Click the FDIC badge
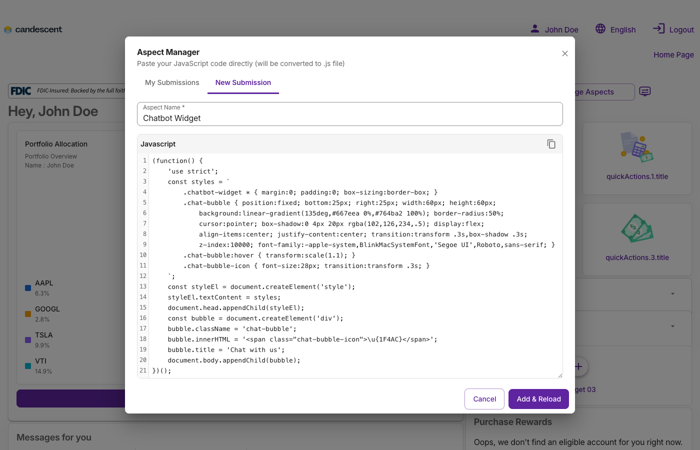 [x=21, y=91]
